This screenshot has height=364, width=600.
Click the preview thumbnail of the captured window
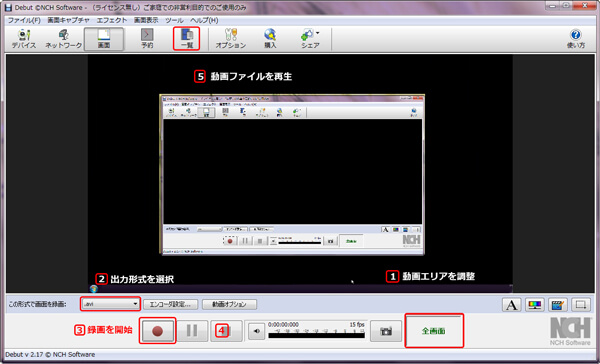292,174
